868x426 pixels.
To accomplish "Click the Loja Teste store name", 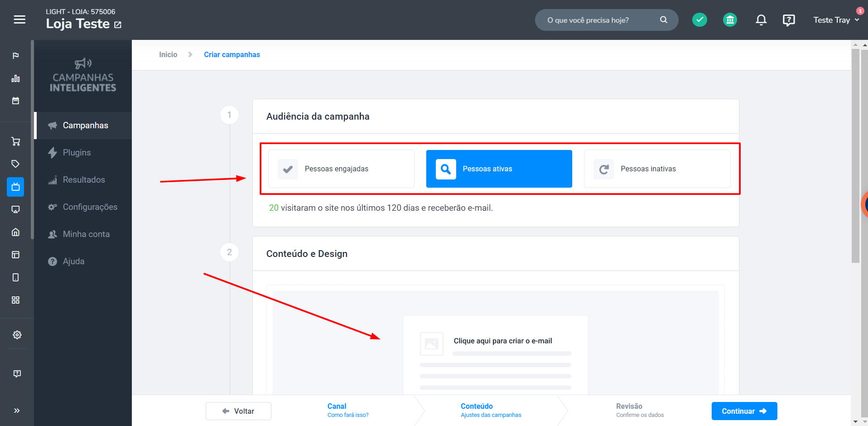I will [x=78, y=24].
